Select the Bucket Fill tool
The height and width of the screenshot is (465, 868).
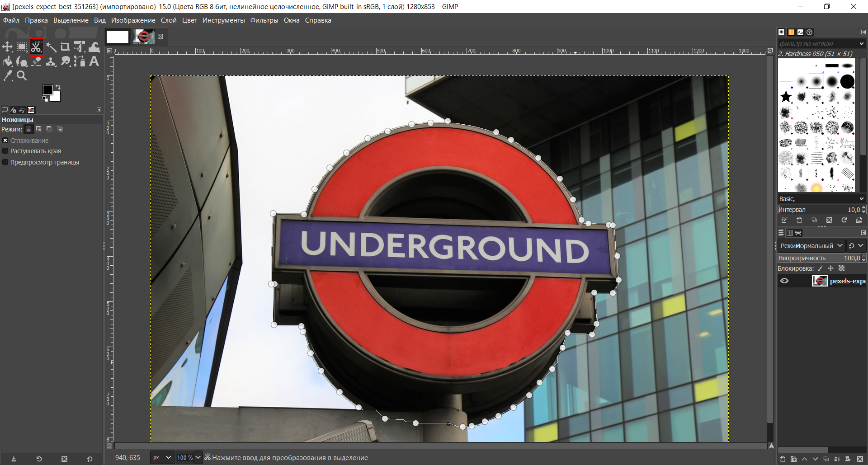[x=8, y=61]
